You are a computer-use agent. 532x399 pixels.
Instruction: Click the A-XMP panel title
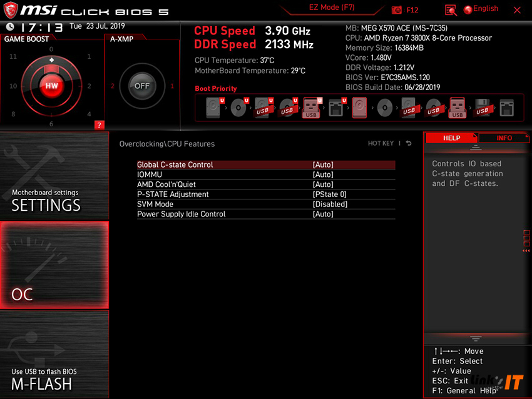tap(121, 39)
